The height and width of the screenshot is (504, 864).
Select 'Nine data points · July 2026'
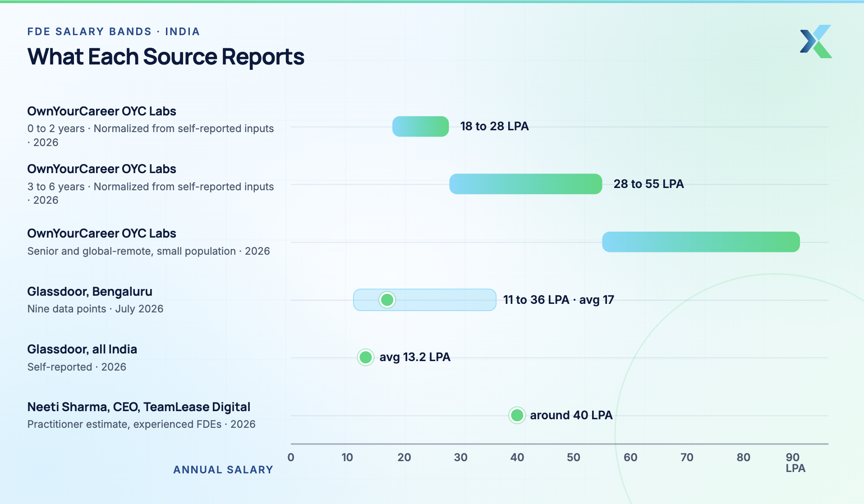pyautogui.click(x=96, y=309)
